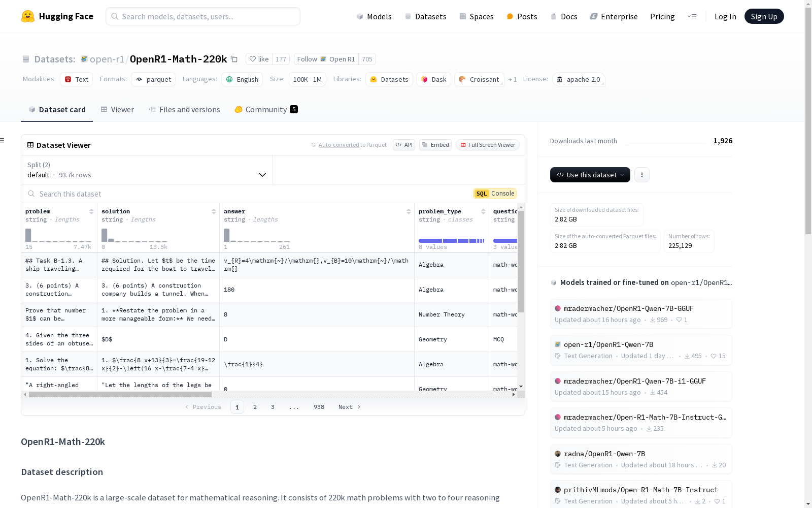Open the left sidebar table-of-contents icon

coord(3,140)
